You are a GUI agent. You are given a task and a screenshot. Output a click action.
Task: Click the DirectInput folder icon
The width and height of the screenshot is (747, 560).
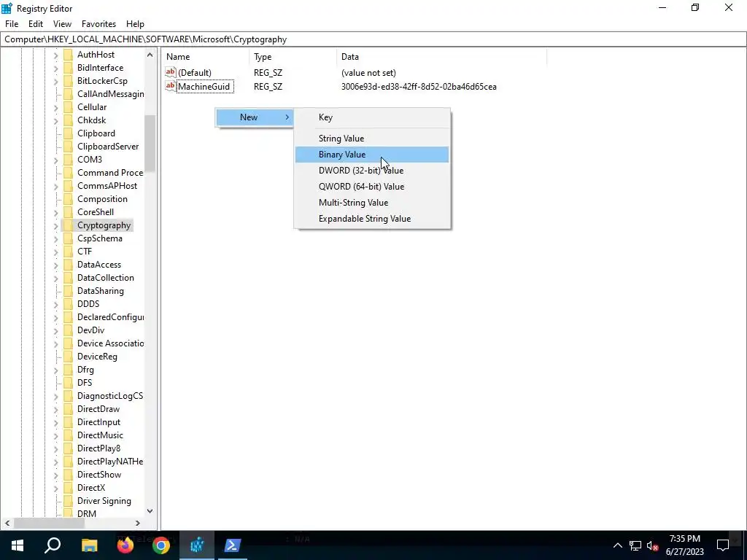tap(68, 422)
